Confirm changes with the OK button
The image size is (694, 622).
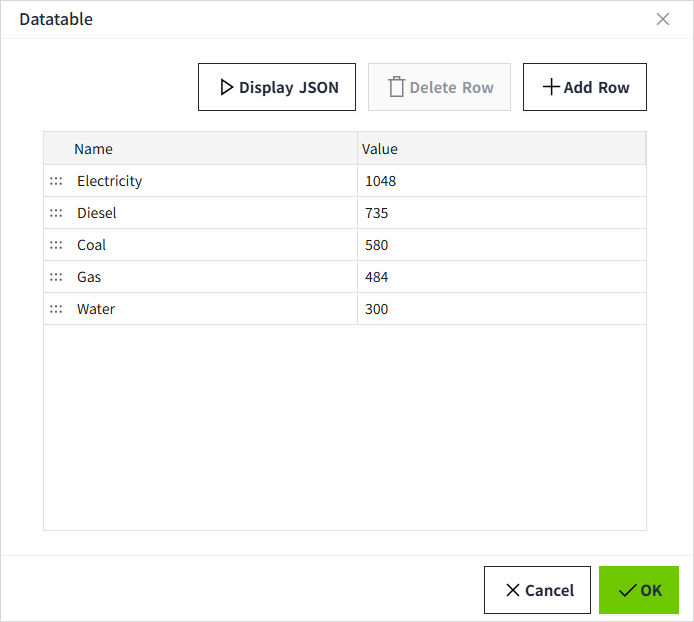pyautogui.click(x=639, y=590)
